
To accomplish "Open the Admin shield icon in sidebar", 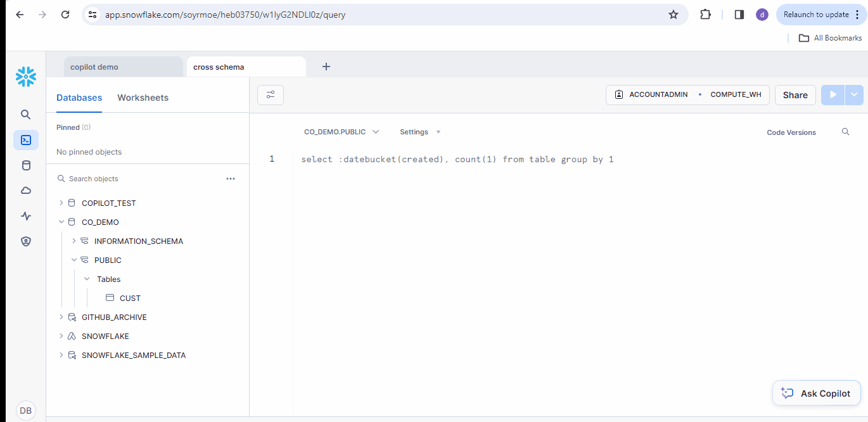I will 26,241.
